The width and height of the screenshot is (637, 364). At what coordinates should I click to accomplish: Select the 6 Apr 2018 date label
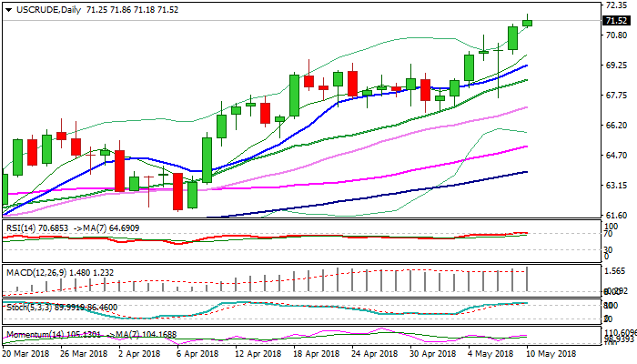(197, 353)
